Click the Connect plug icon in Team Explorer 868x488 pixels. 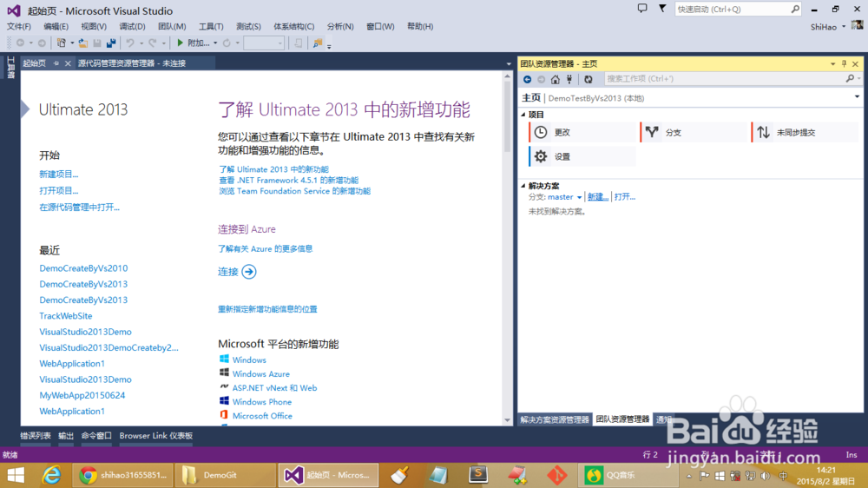569,79
